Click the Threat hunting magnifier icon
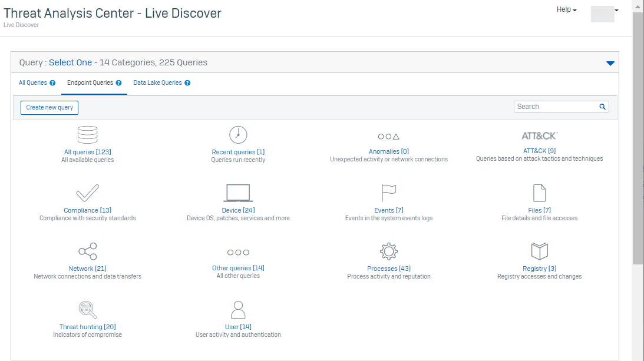 pos(87,310)
